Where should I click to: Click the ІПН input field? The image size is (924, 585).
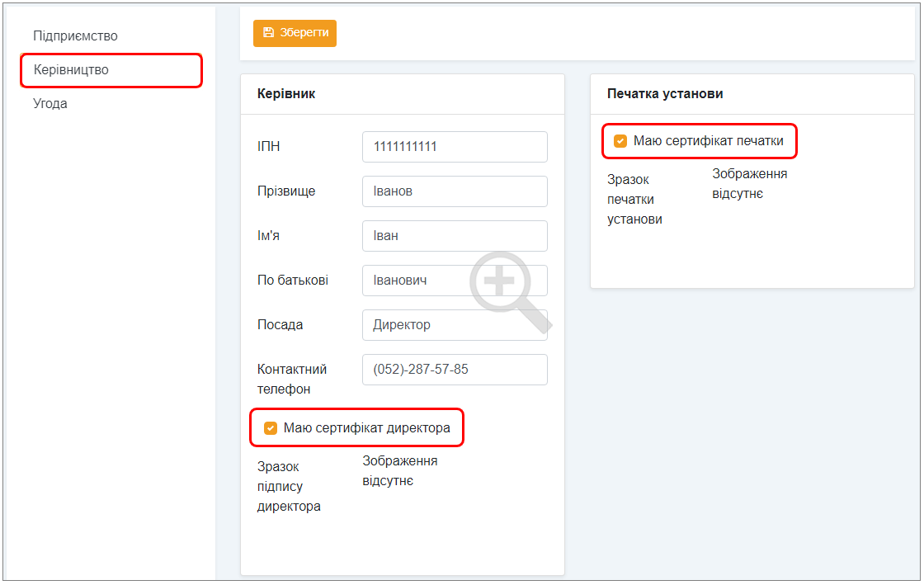click(x=455, y=147)
